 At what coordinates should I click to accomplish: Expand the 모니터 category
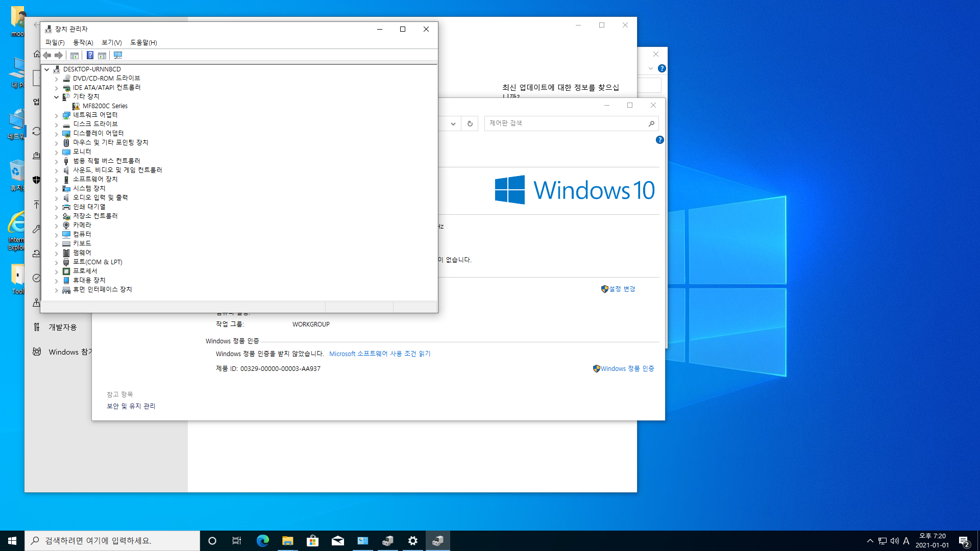tap(57, 153)
